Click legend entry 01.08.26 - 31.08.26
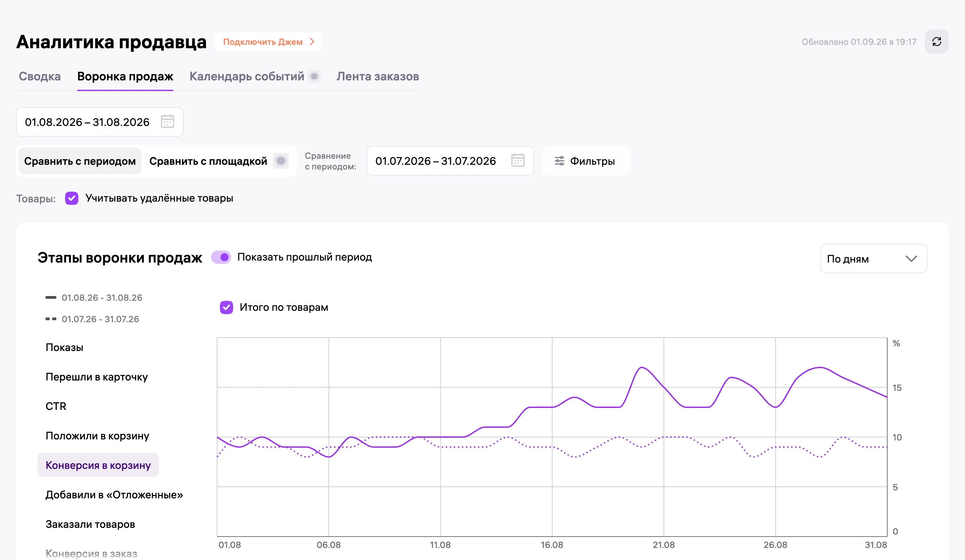This screenshot has height=560, width=965. [94, 298]
